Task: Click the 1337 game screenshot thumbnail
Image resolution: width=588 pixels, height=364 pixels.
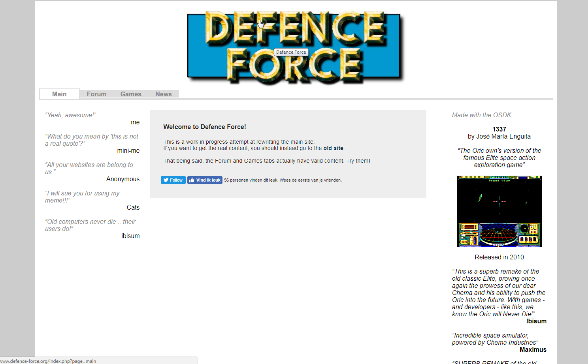Action: [x=499, y=211]
